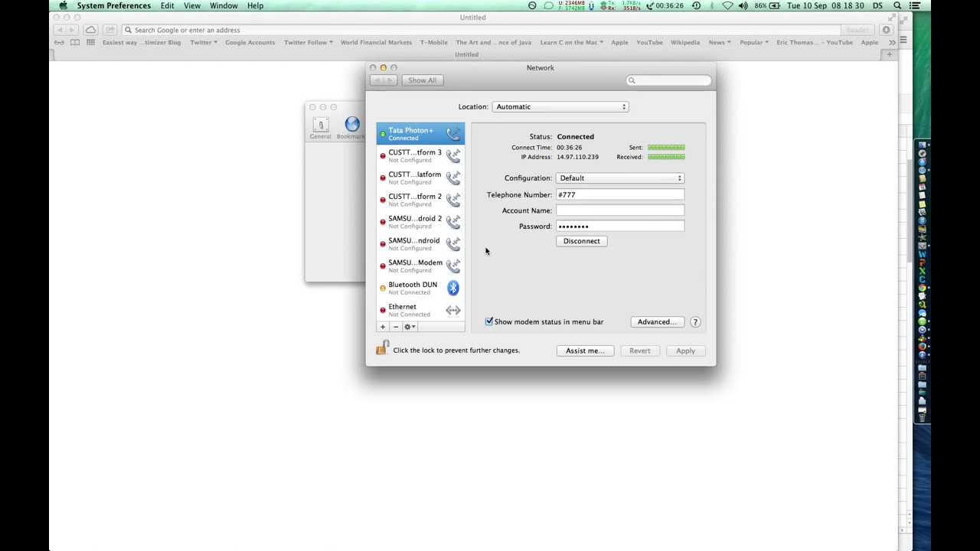The height and width of the screenshot is (551, 980).
Task: Click Show All in the Network window
Action: pos(422,80)
